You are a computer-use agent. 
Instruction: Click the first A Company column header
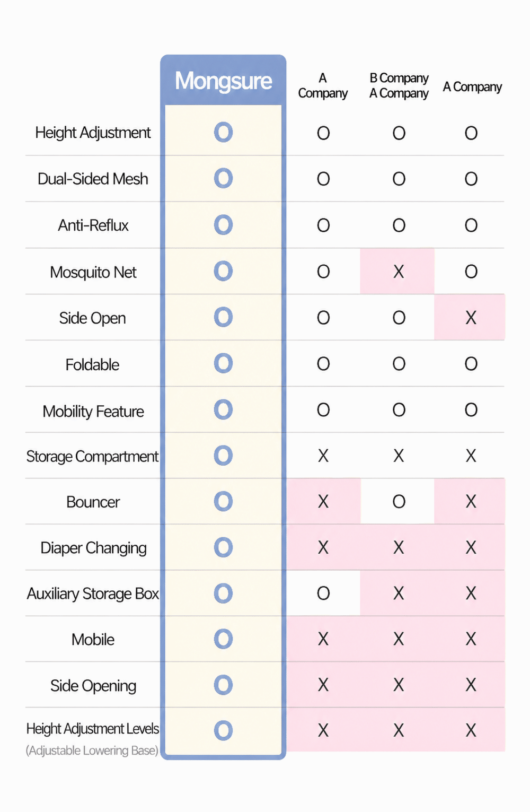click(x=323, y=86)
